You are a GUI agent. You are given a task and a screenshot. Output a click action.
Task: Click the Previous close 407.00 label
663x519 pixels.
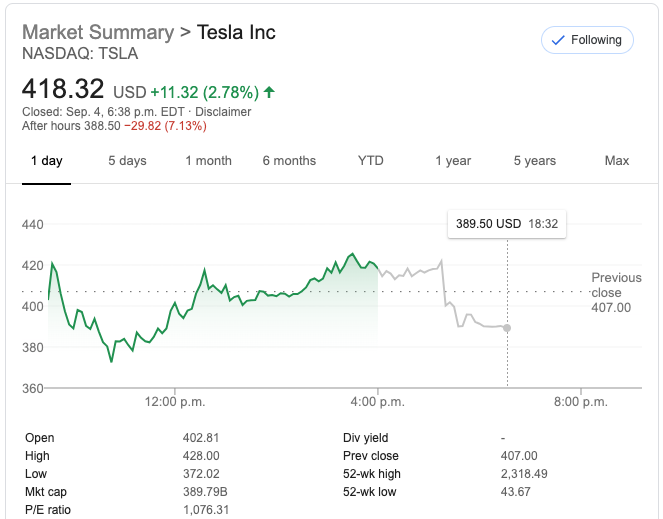[616, 292]
